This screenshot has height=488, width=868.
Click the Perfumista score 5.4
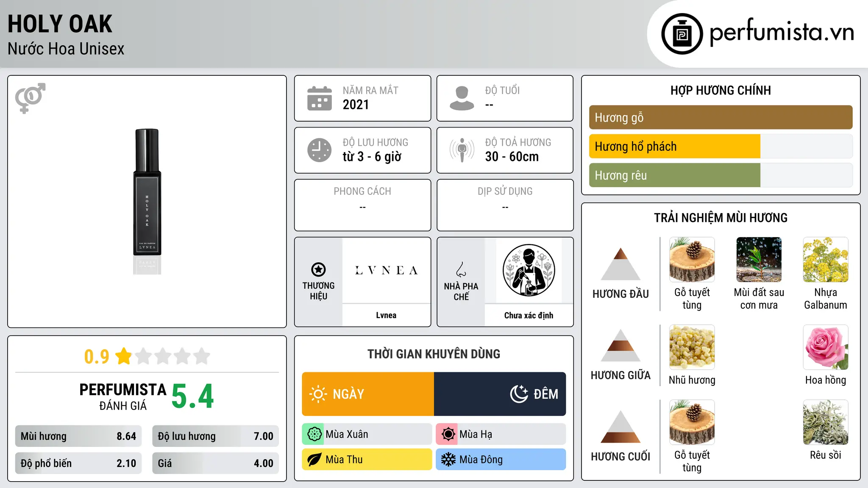193,396
